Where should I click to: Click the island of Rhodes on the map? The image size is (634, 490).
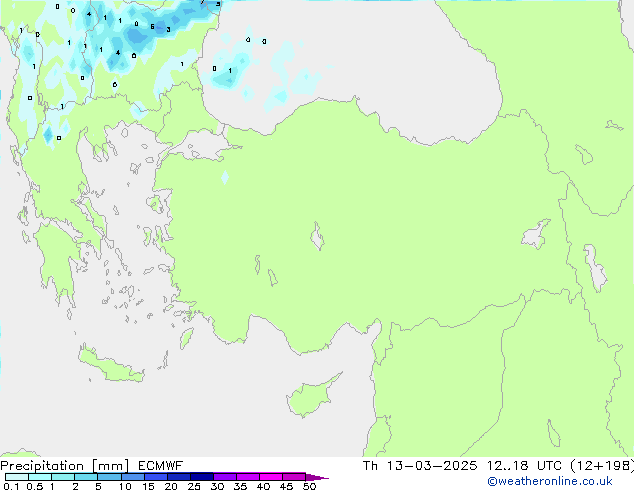[x=186, y=338]
